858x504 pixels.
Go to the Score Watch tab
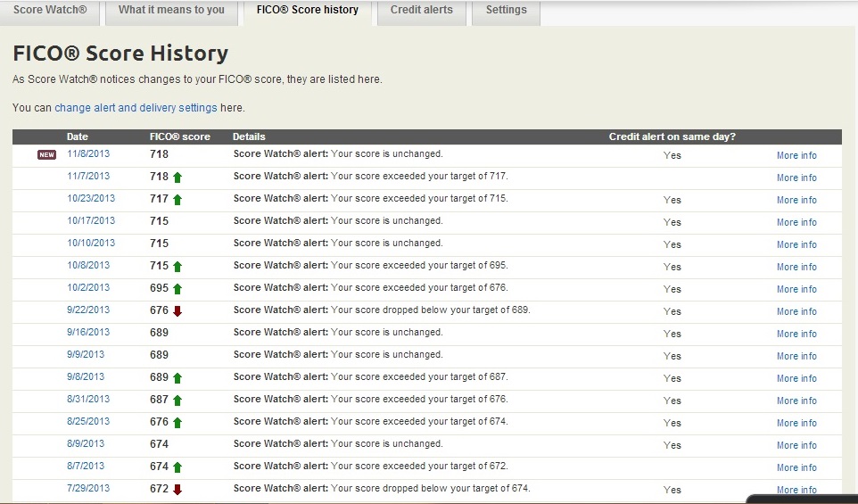click(50, 11)
